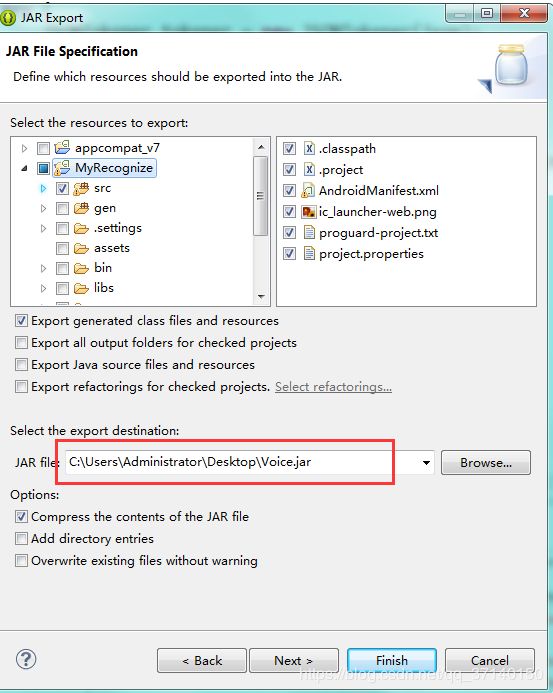Click the help question mark icon
The width and height of the screenshot is (553, 693).
(26, 659)
